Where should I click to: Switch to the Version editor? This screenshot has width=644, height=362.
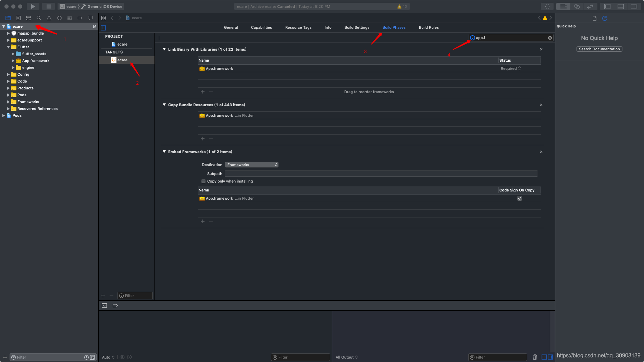pyautogui.click(x=590, y=7)
